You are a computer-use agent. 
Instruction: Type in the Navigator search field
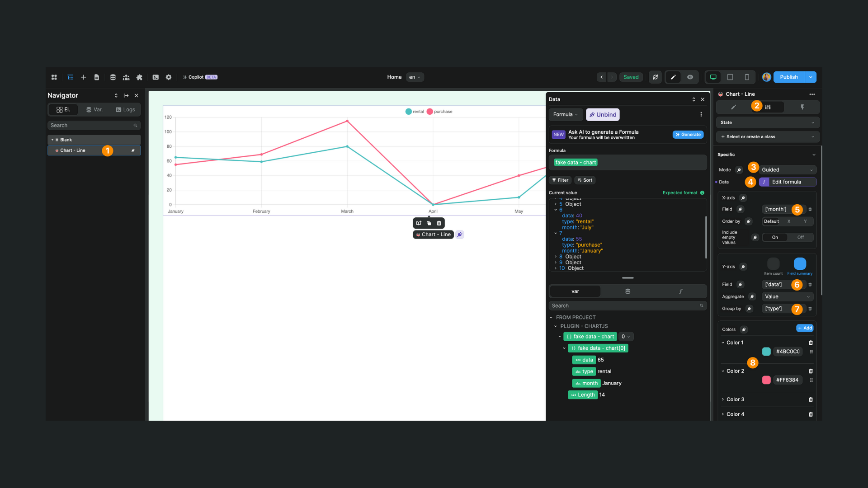point(90,125)
